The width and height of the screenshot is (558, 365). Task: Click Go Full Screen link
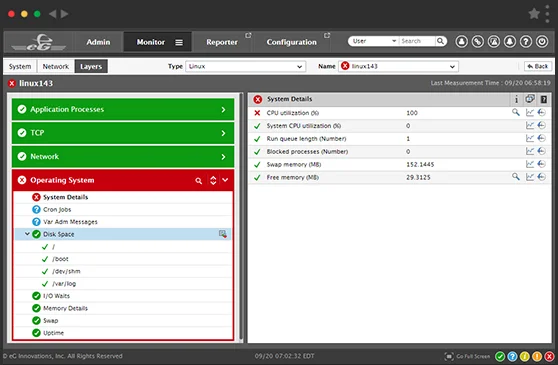coord(468,356)
